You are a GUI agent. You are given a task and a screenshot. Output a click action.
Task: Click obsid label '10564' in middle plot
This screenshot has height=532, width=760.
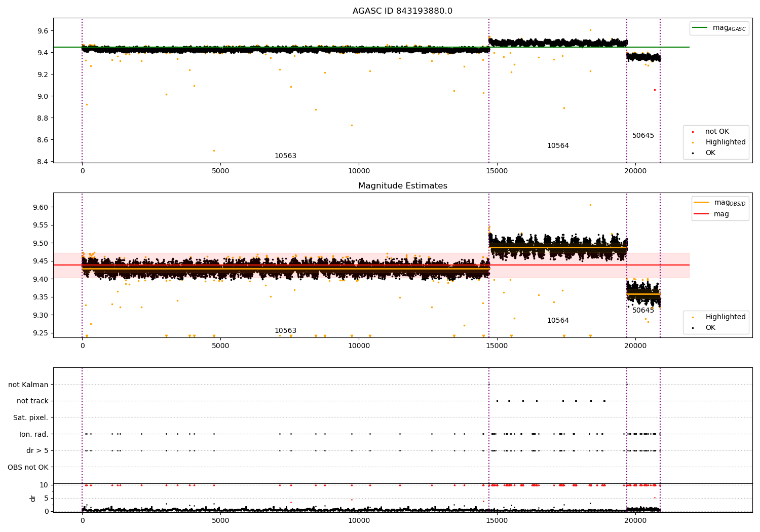click(558, 321)
